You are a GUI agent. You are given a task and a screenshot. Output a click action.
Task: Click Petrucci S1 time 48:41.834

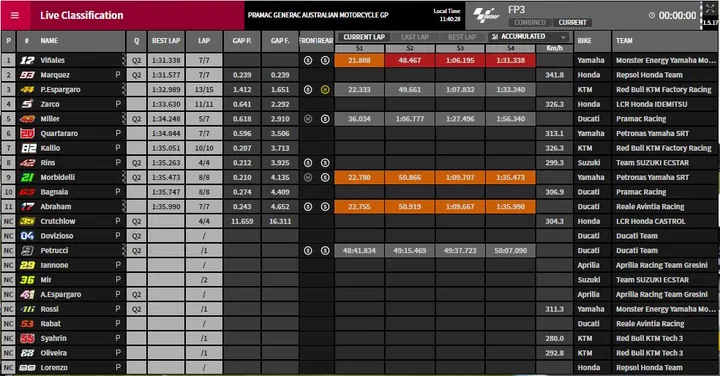[359, 251]
